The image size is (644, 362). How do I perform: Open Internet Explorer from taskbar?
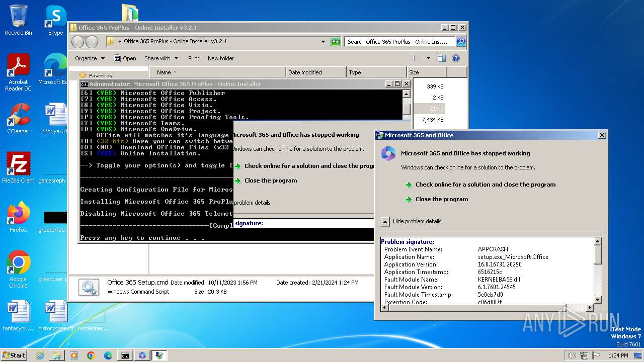tap(40, 355)
